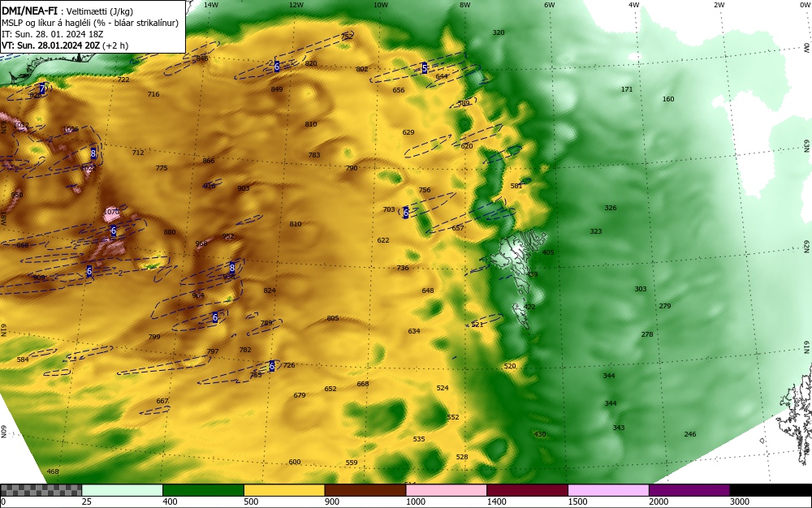Choose the black above-3000 legend swatch
The height and width of the screenshot is (508, 812).
(771, 490)
